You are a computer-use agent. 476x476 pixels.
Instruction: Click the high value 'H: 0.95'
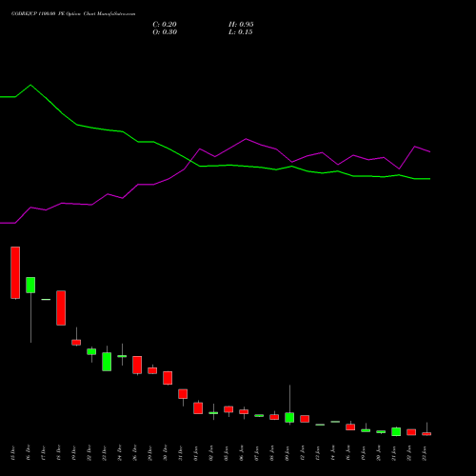(241, 25)
